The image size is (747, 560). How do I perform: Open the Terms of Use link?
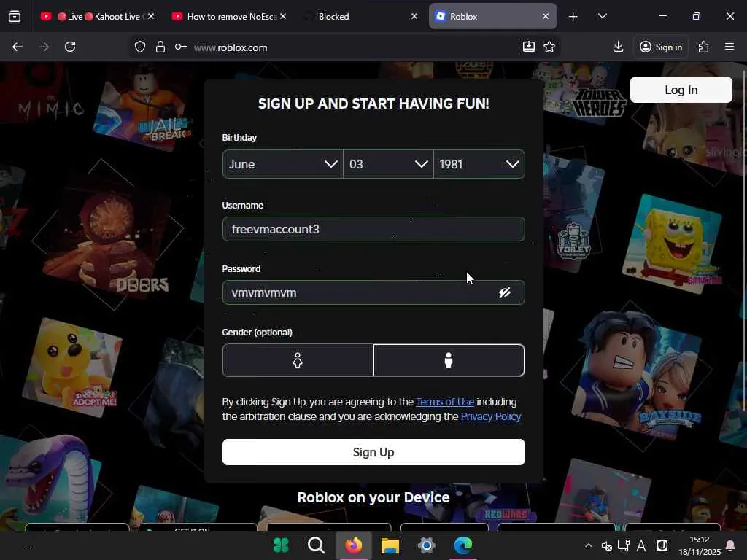[x=445, y=402]
